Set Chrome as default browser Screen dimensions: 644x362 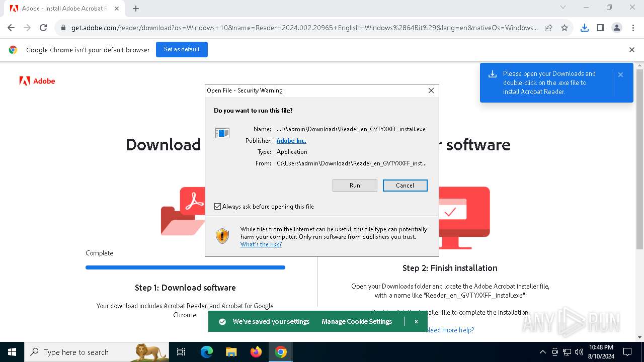(x=182, y=49)
